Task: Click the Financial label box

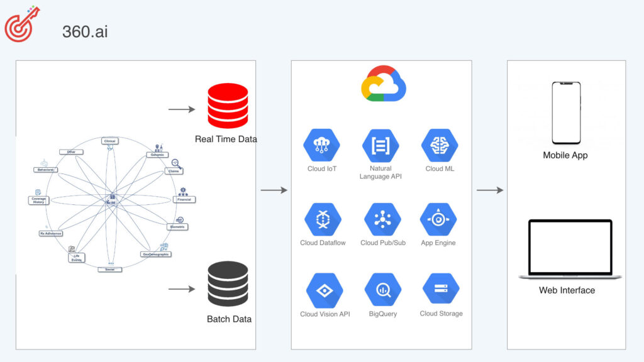Action: (x=184, y=199)
